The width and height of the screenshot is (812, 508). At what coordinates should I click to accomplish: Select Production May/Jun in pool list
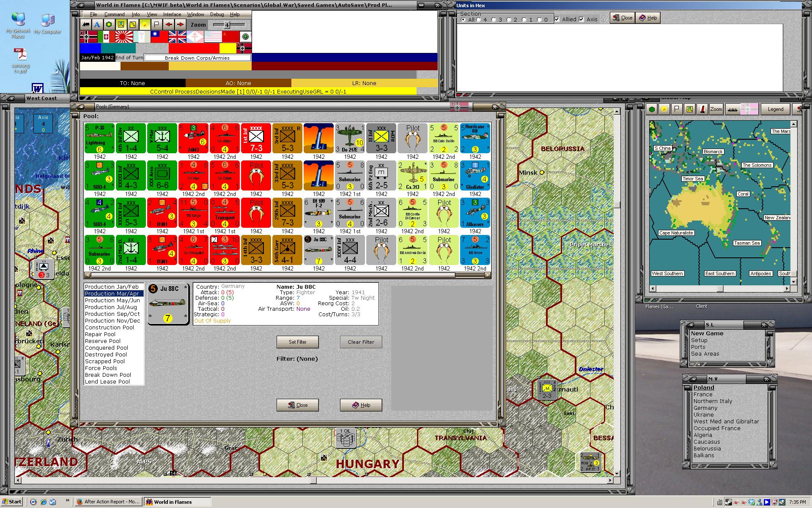click(114, 301)
